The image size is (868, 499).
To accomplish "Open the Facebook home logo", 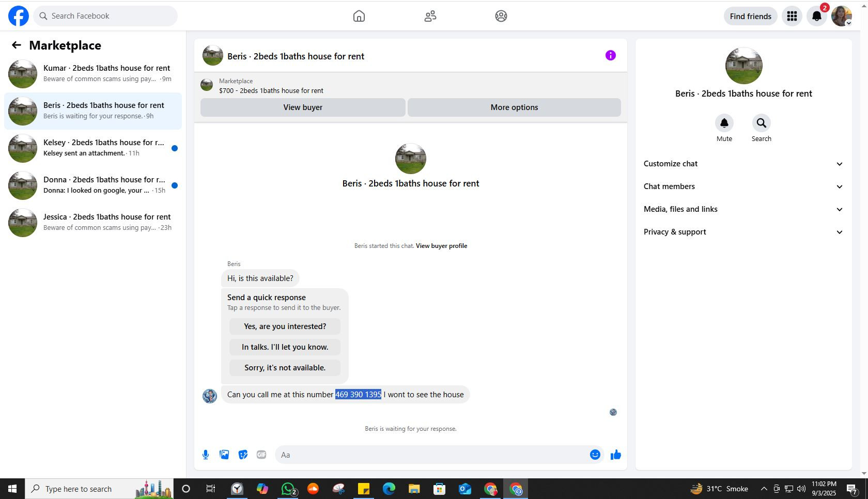I will pos(19,16).
